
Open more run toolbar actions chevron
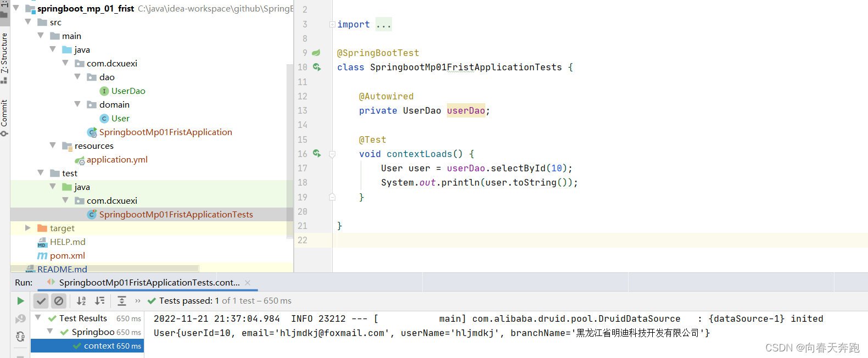(138, 301)
